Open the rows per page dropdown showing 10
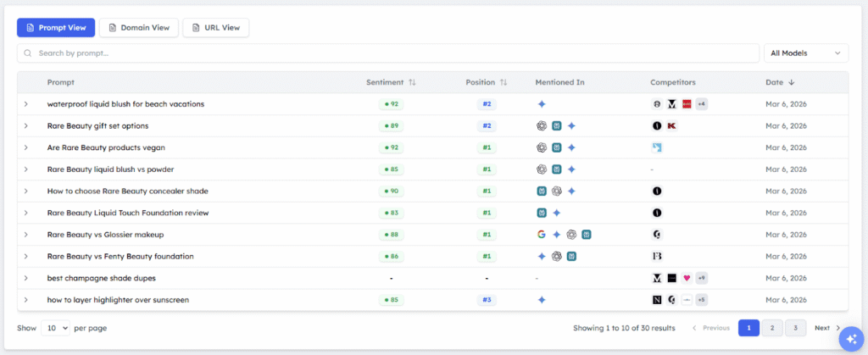 point(55,328)
